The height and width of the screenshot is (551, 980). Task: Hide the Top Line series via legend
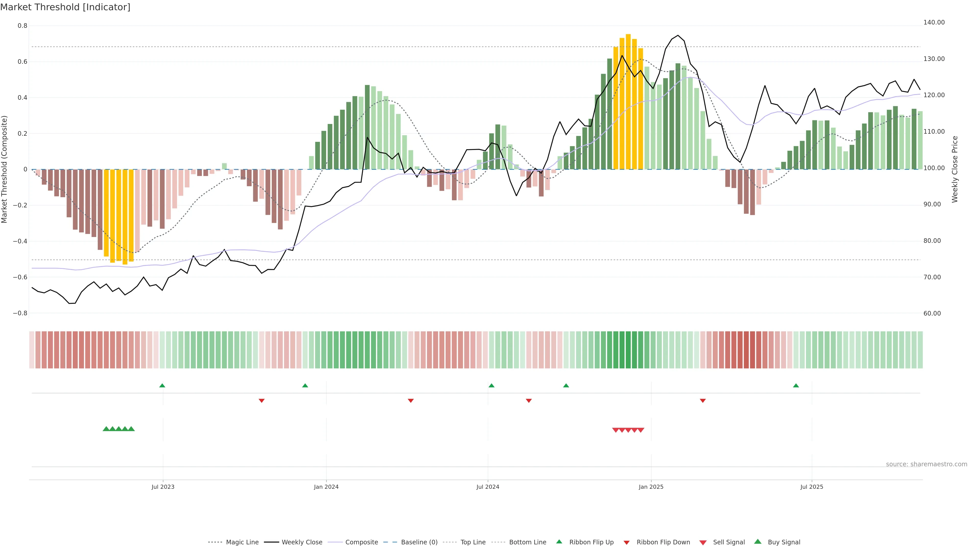(x=473, y=542)
